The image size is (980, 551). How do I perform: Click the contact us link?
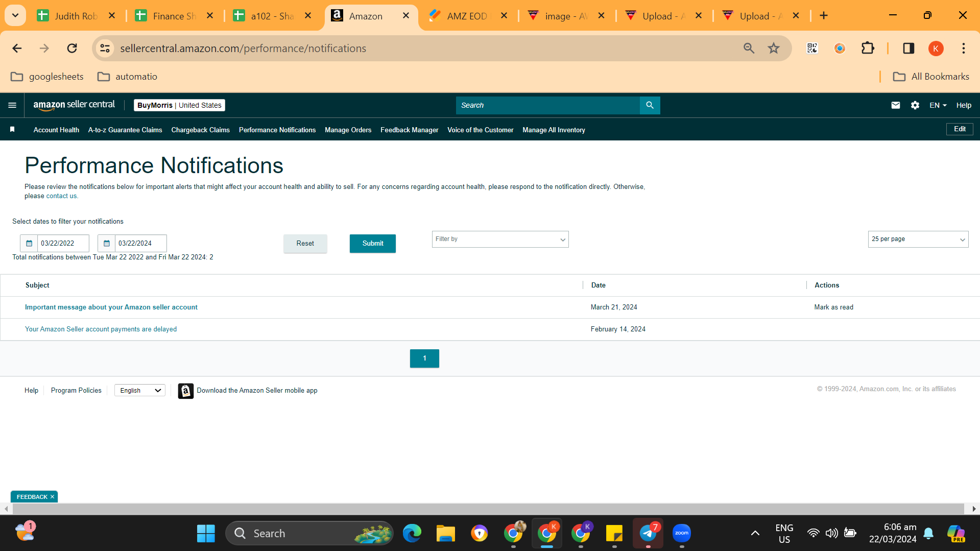[x=61, y=196]
